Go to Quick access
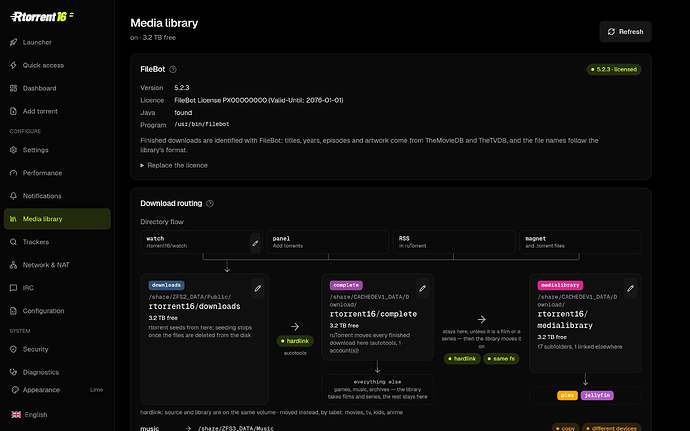This screenshot has height=431, width=690. pos(57,65)
